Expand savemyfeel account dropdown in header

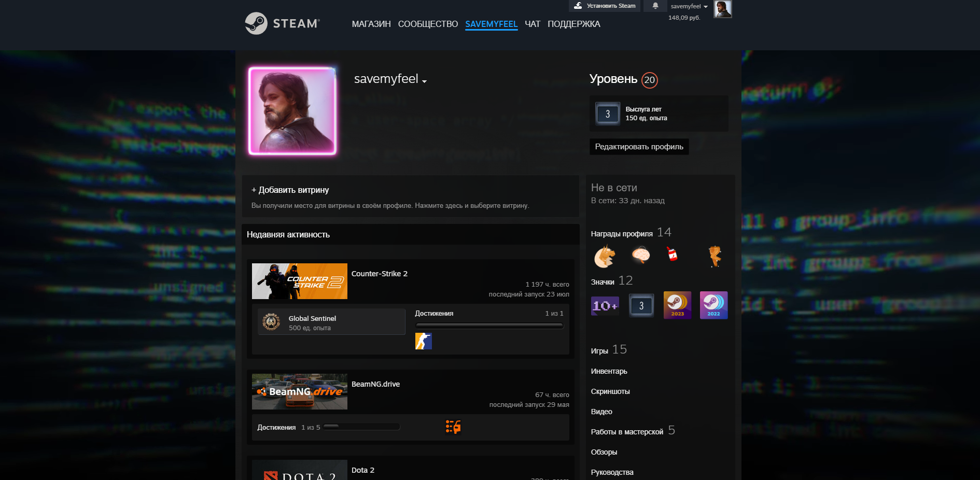pos(689,6)
